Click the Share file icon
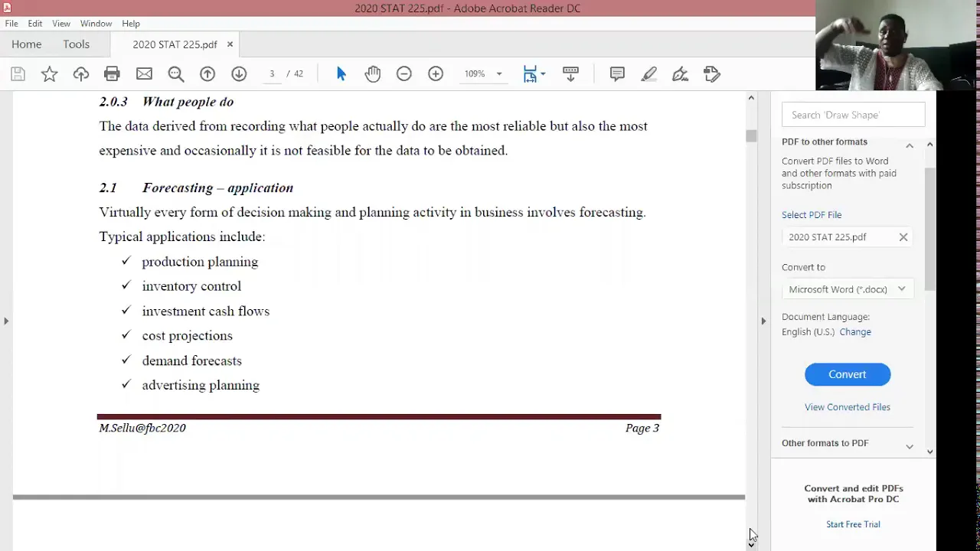Screen dimensions: 980x551 [x=712, y=74]
